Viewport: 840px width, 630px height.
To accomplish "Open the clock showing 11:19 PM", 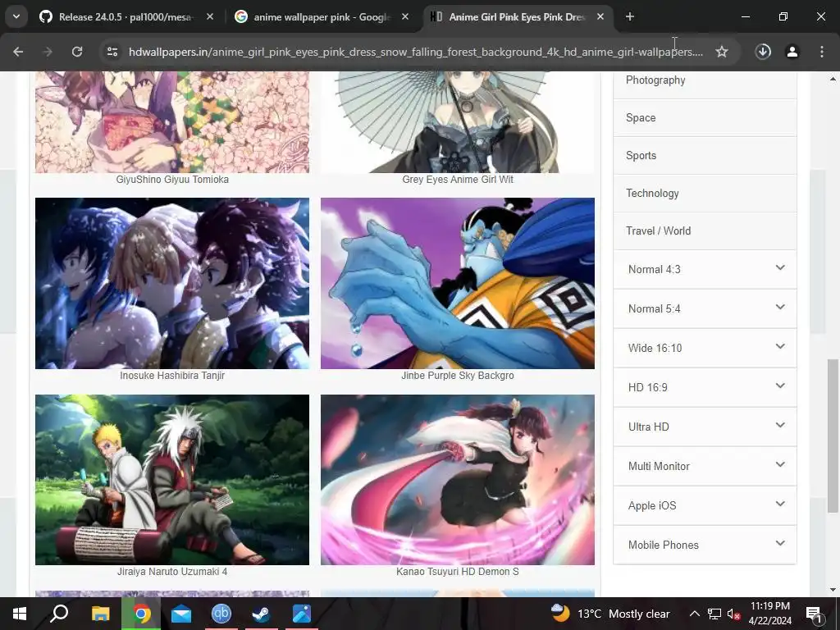I will coord(769,614).
